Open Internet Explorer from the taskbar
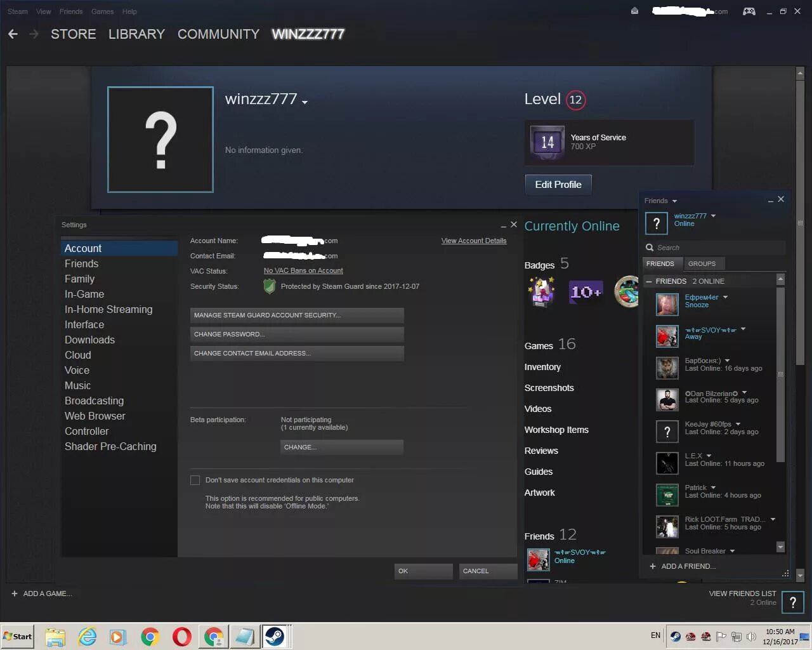812x650 pixels. [87, 637]
